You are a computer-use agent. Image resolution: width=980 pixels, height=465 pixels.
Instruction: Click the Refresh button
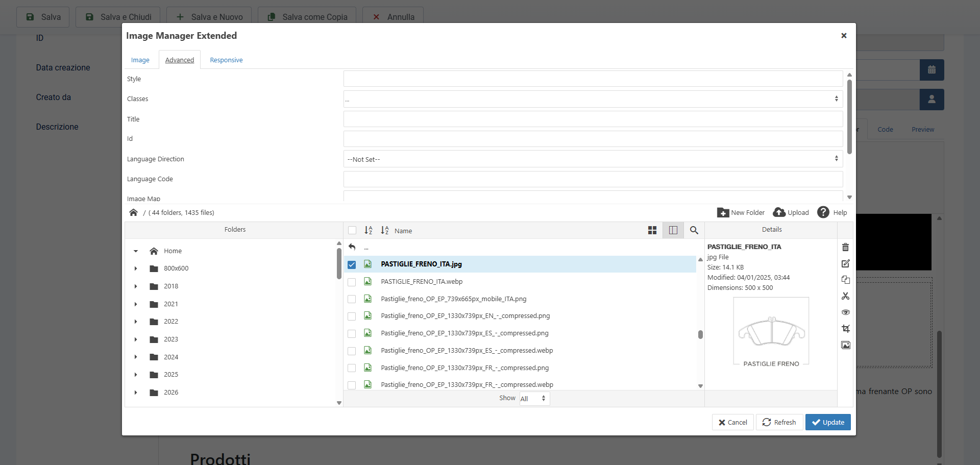[x=779, y=422]
